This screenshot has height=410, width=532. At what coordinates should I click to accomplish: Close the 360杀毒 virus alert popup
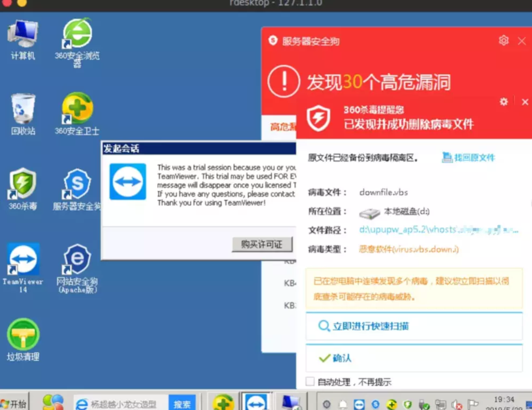[525, 102]
